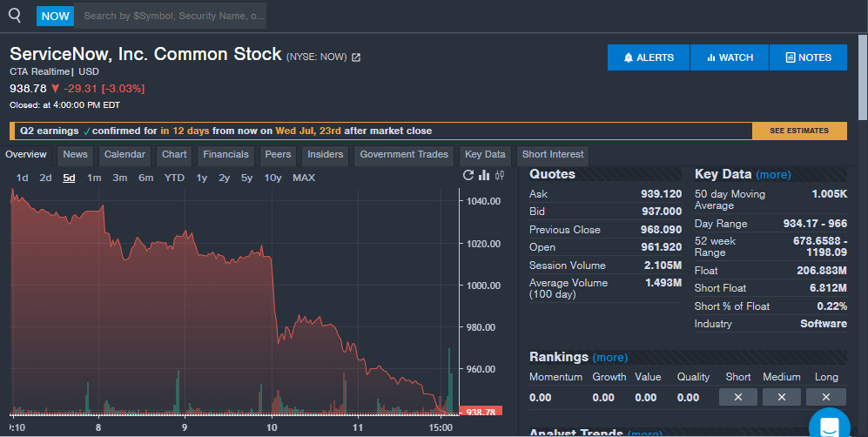The image size is (868, 437).
Task: Open the NOTES button
Action: 808,57
